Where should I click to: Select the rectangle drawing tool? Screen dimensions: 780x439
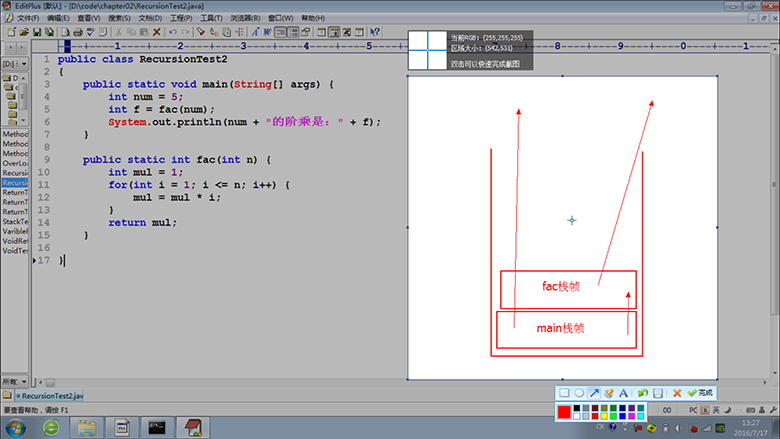point(564,394)
